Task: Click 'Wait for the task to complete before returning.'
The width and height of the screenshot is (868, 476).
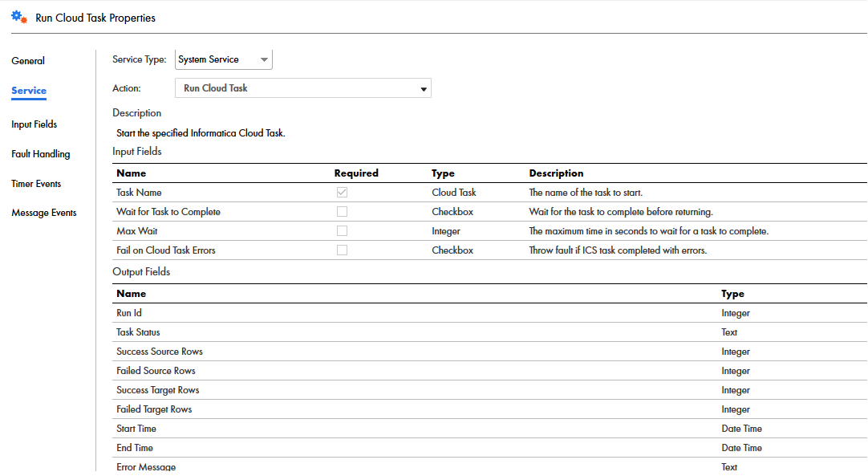Action: pos(621,212)
